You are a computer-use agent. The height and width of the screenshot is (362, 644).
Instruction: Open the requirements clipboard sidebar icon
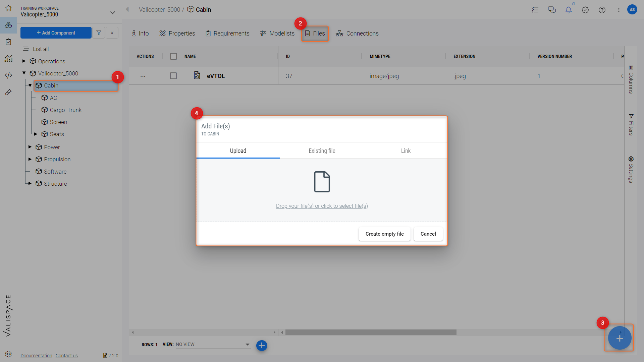(x=8, y=42)
